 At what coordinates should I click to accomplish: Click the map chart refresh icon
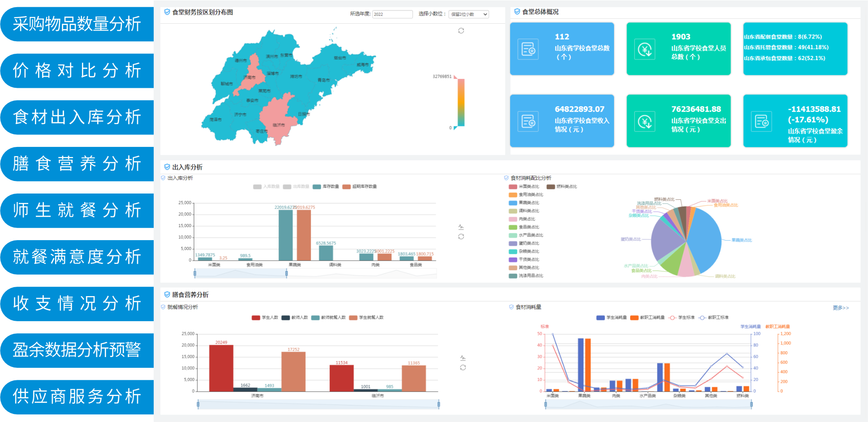(461, 31)
